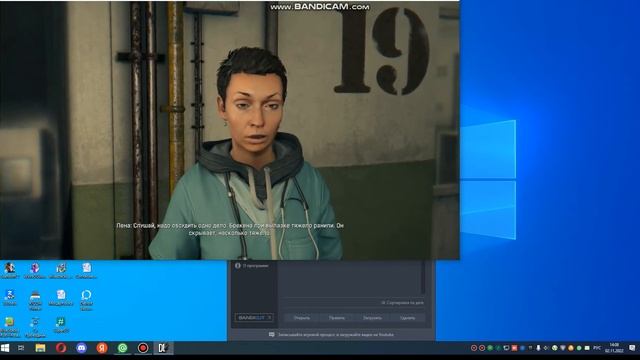Open Yandex browser from the taskbar
This screenshot has height=360, width=640.
point(102,348)
